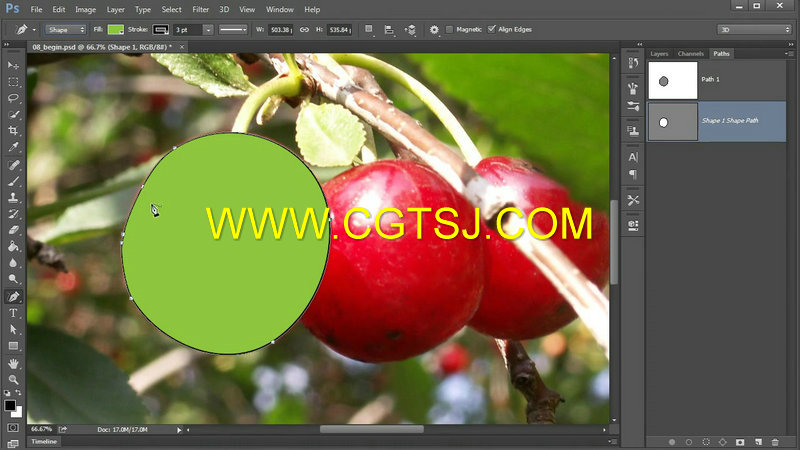This screenshot has height=450, width=800.
Task: Open the Paths panel flyout menu
Action: tap(789, 54)
